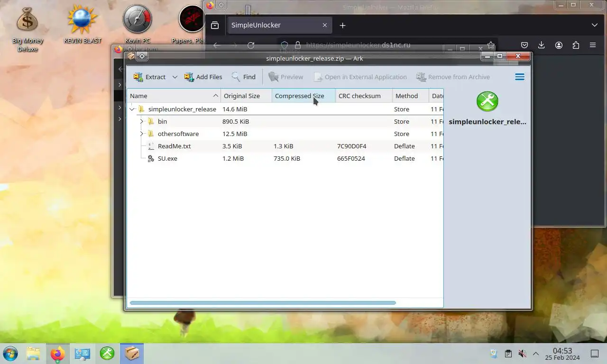Click the SU.exe executable icon
This screenshot has width=607, height=364.
click(151, 158)
